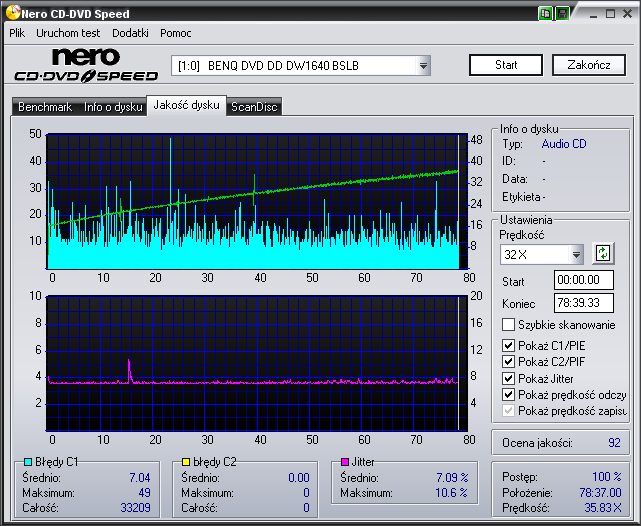Click the Ocena jakości label
Viewport: 641px width, 526px height.
click(537, 443)
